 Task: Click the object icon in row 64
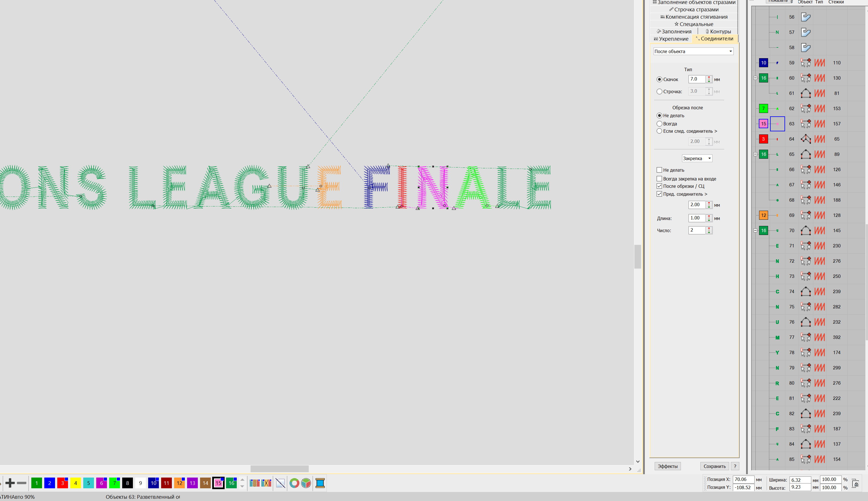(806, 139)
